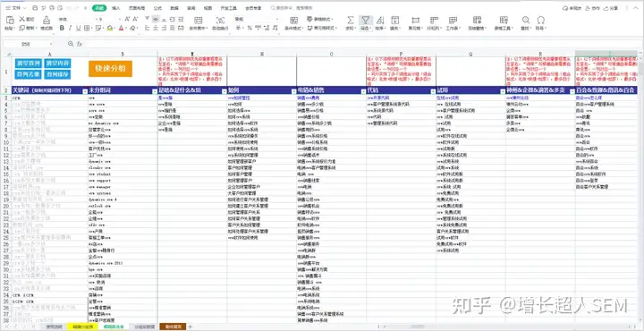Image resolution: width=644 pixels, height=331 pixels.
Task: Apply bold formatting with B icon
Action: coord(62,28)
